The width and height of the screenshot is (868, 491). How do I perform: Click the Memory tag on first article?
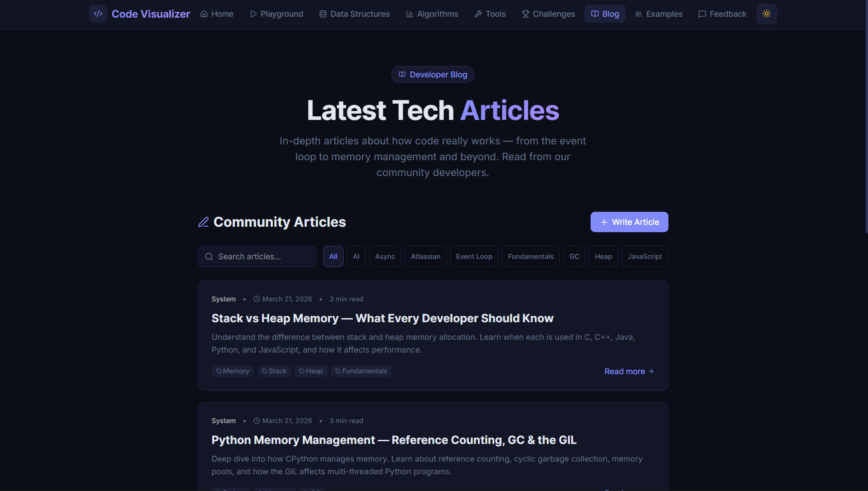(233, 371)
